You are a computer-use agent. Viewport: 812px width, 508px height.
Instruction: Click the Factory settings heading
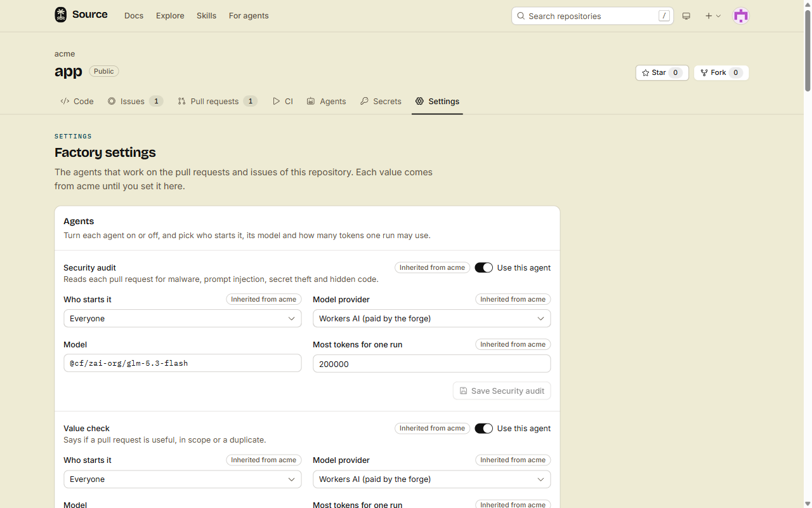click(x=105, y=152)
